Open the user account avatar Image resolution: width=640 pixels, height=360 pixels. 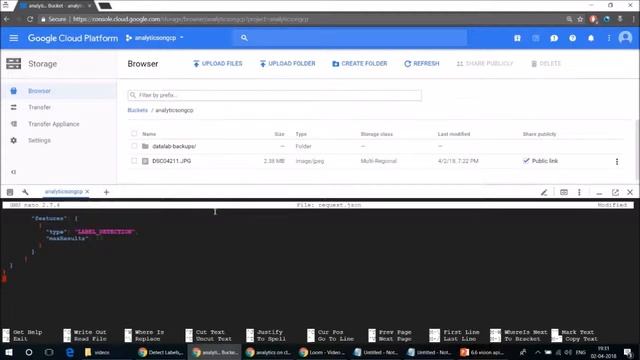(625, 38)
